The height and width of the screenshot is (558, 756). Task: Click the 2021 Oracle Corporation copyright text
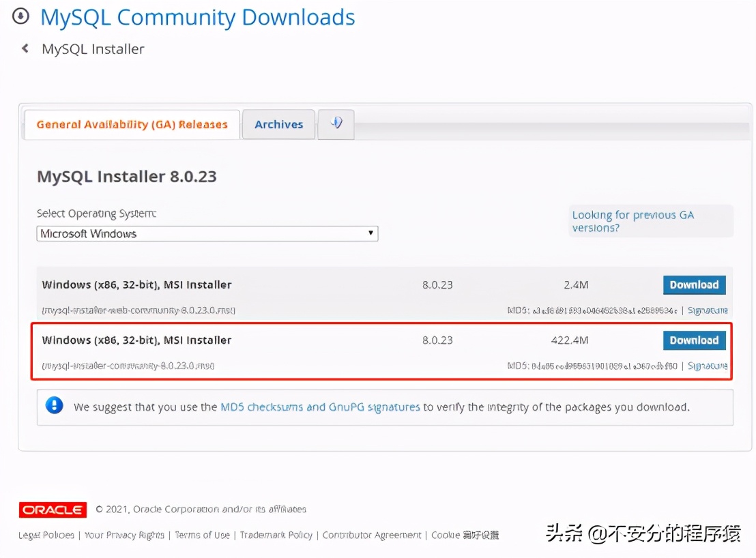pyautogui.click(x=201, y=510)
